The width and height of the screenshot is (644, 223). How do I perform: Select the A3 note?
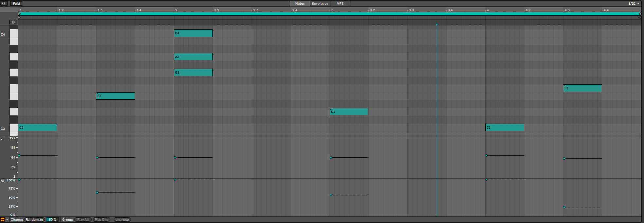pyautogui.click(x=193, y=57)
